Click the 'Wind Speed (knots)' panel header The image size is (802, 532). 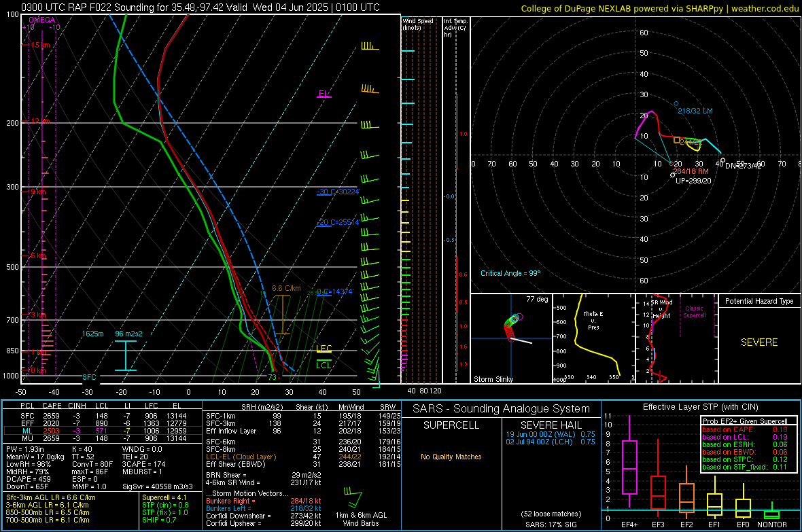click(x=418, y=24)
